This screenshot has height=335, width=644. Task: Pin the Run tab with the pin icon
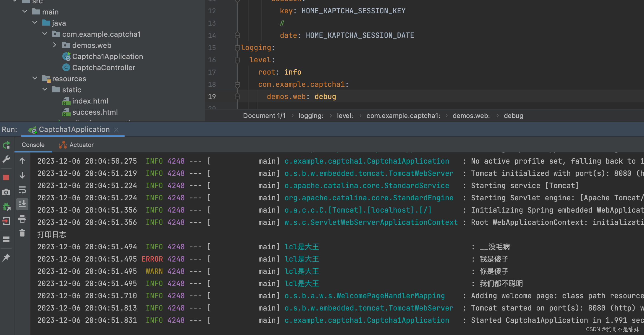pos(6,257)
